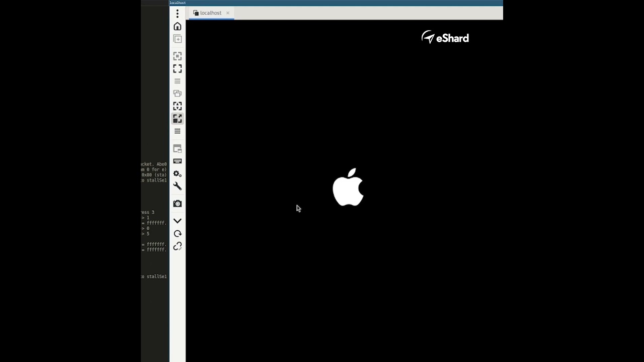Click the circular-arrow reconnect icon
Image resolution: width=644 pixels, height=362 pixels.
point(177,234)
